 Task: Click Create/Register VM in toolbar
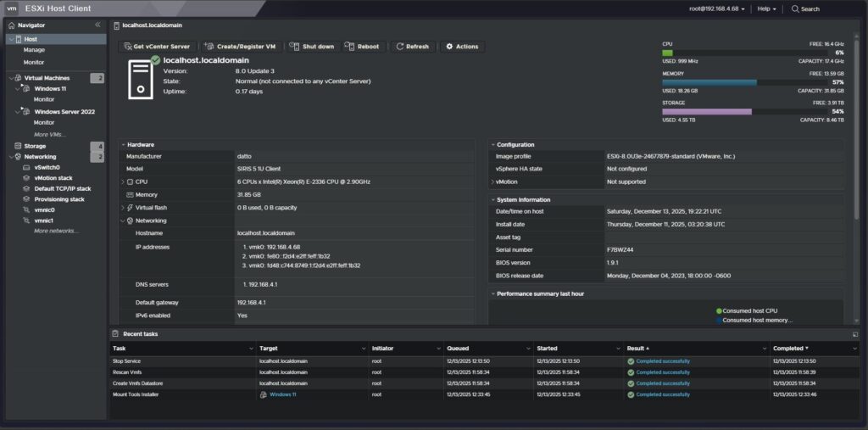(x=240, y=47)
